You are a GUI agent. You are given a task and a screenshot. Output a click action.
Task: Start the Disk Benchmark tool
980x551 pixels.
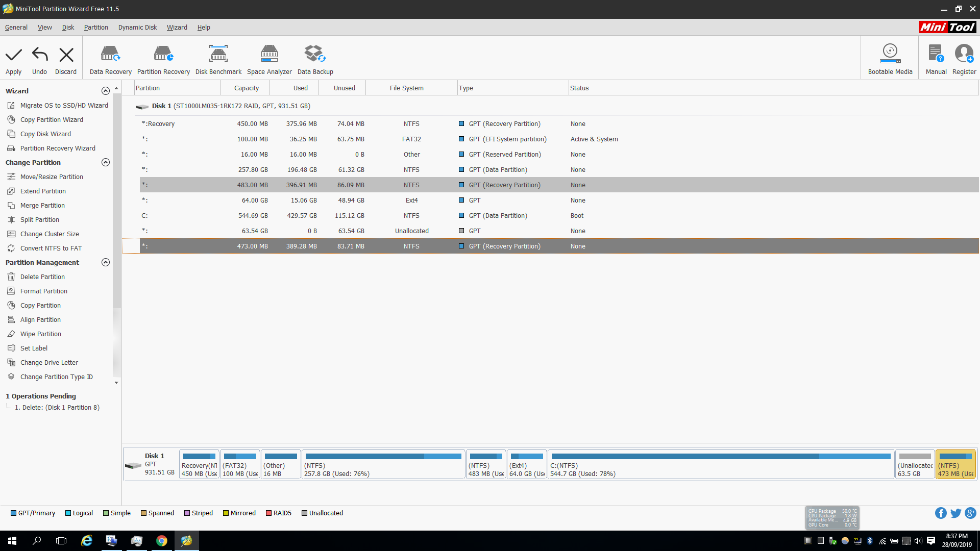coord(218,60)
